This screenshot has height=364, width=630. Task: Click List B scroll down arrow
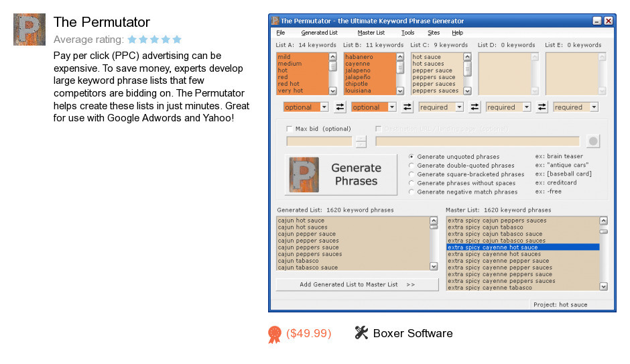coord(400,90)
